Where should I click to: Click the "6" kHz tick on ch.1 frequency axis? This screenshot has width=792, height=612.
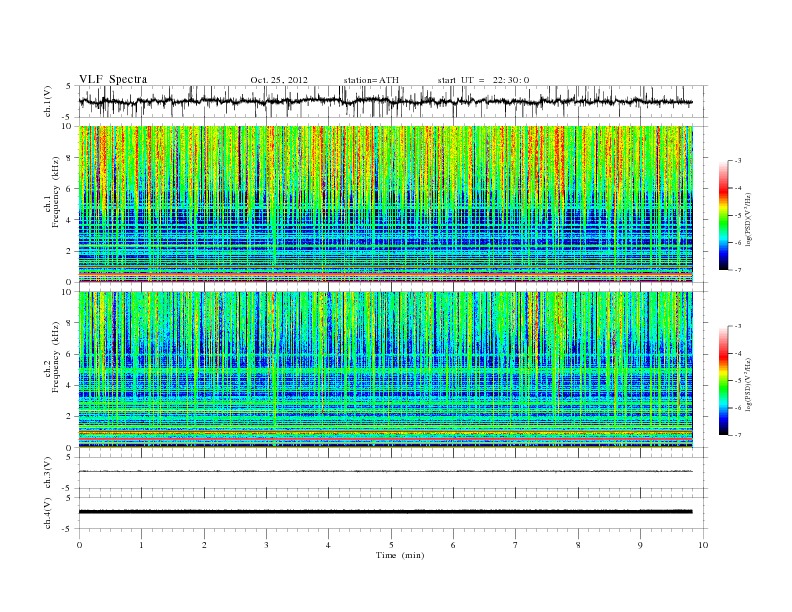click(70, 189)
